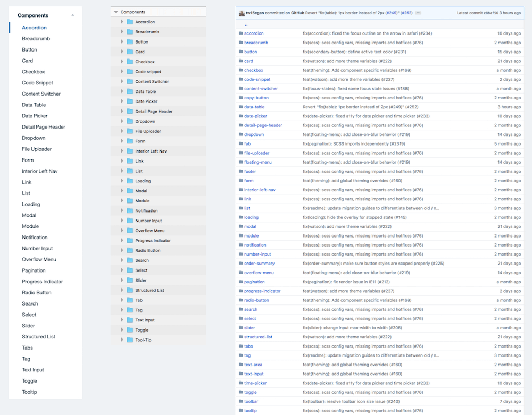Image resolution: width=532 pixels, height=415 pixels.
Task: Click the Tool-Tip folder icon in the tree
Action: point(130,340)
